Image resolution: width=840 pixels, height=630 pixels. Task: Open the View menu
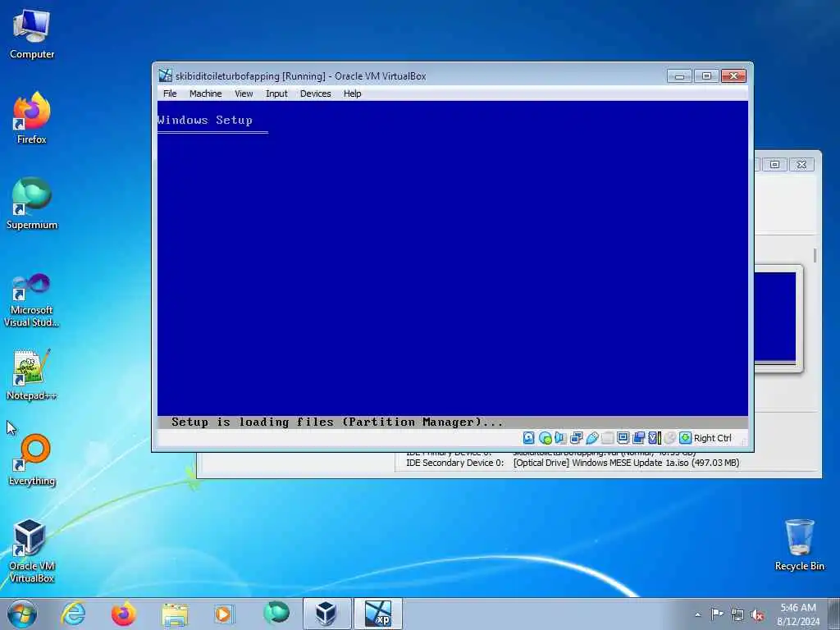pos(244,94)
